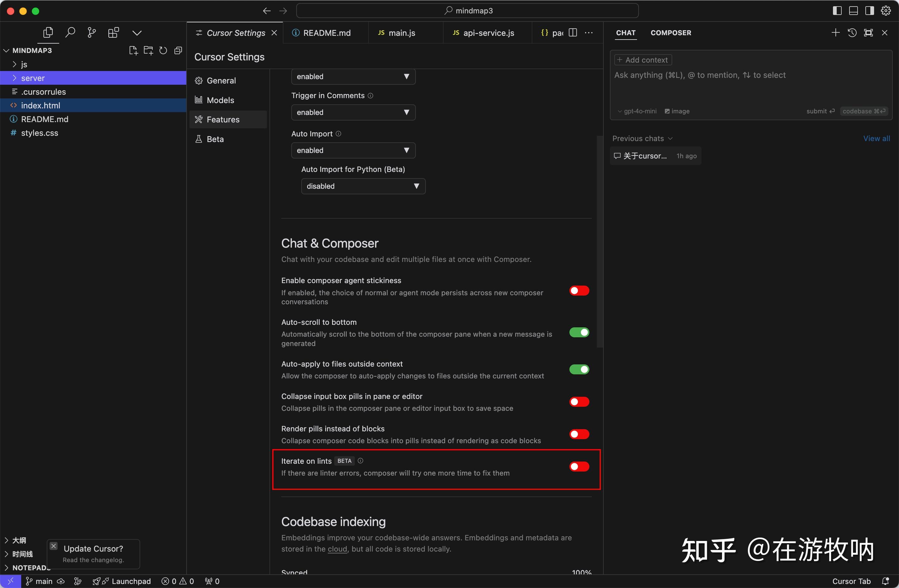
Task: Open the Source Control branch icon
Action: tap(91, 32)
